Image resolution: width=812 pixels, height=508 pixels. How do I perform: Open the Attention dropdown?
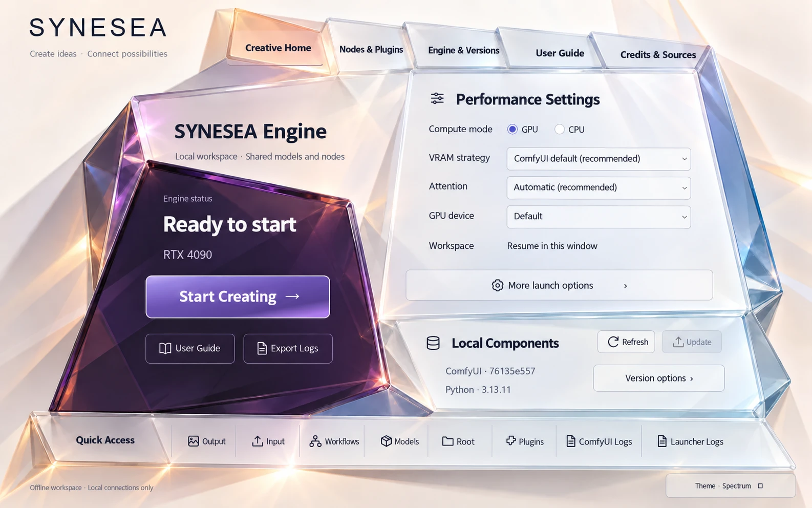[599, 187]
